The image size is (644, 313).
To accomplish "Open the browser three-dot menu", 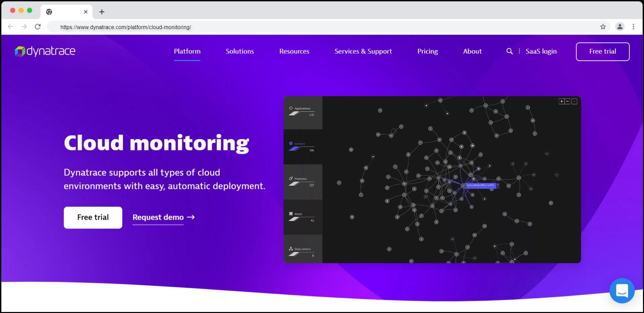I will (633, 27).
